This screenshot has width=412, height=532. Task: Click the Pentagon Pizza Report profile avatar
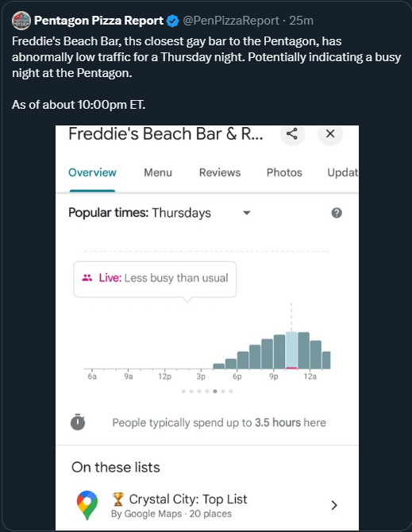(21, 21)
